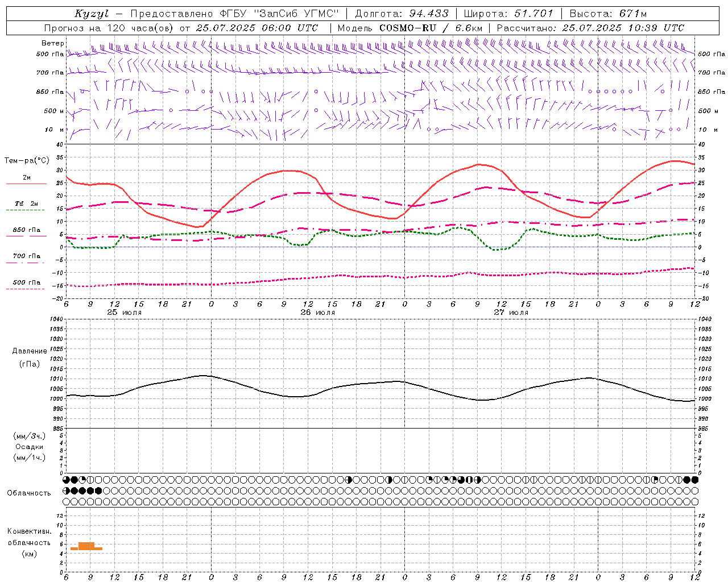Select the '850 гПа' entry in temperature legend
The height and width of the screenshot is (582, 728).
click(x=27, y=230)
